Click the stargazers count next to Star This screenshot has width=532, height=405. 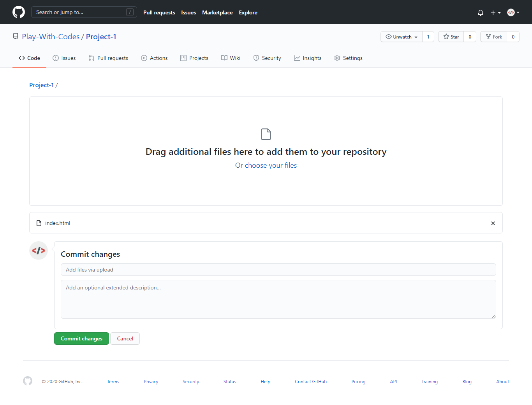(470, 37)
